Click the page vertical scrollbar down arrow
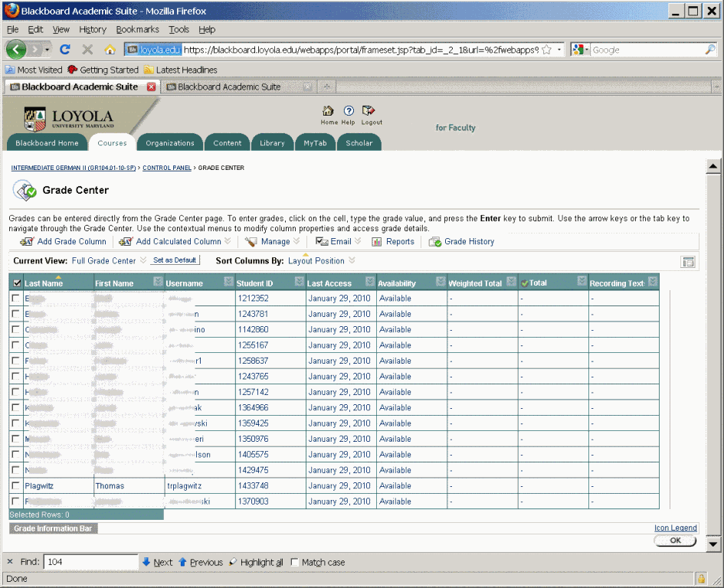This screenshot has width=724, height=588. pos(713,544)
